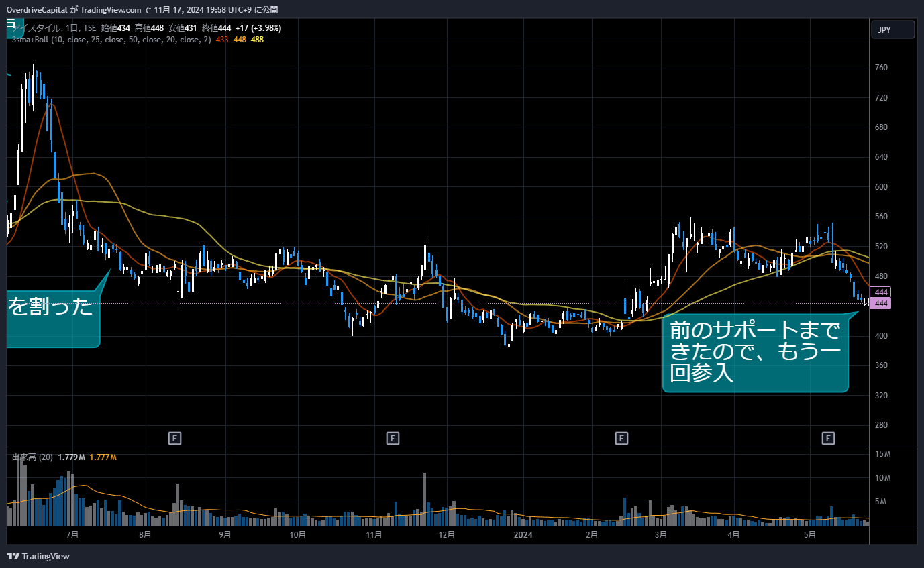Screen dimensions: 924x568
Task: Click the November earnings 'E' marker
Action: point(393,439)
